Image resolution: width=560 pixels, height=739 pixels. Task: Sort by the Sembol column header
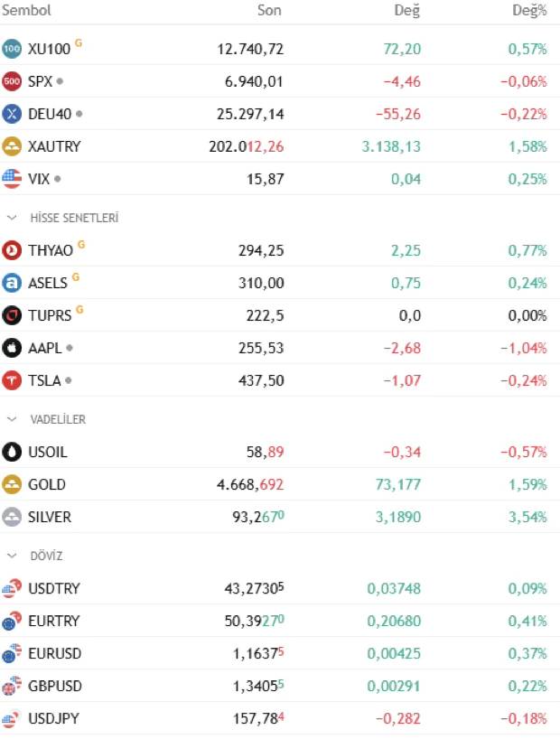pyautogui.click(x=26, y=11)
